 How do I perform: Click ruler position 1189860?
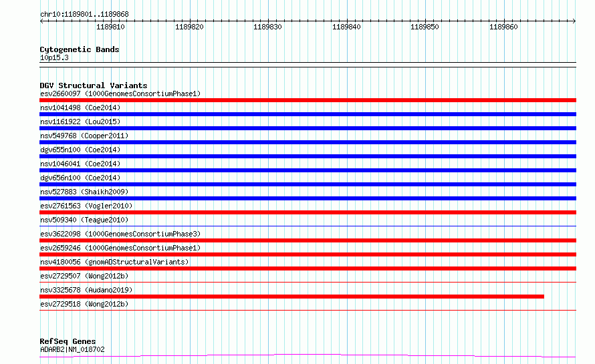click(x=503, y=27)
